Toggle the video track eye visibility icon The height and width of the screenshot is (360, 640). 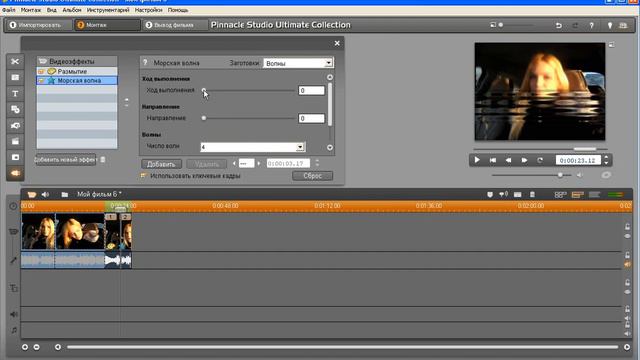pyautogui.click(x=627, y=236)
